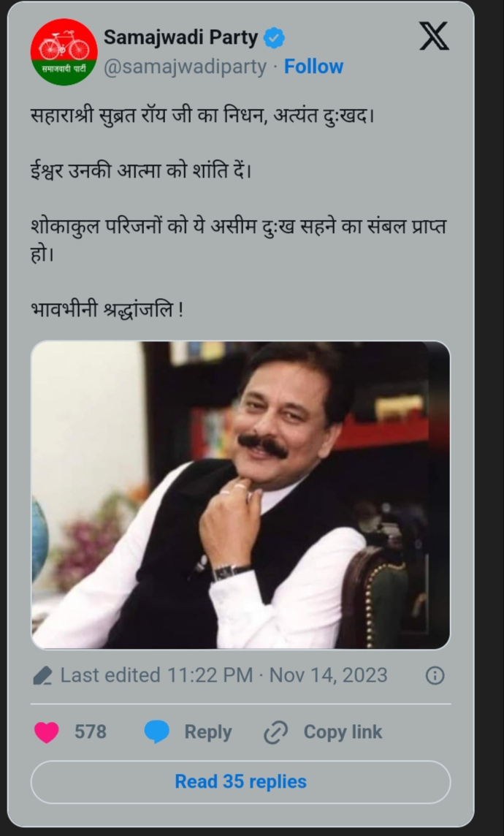Click the Samajwadi Party bicycle avatar
Screen dimensions: 504x836
point(64,52)
